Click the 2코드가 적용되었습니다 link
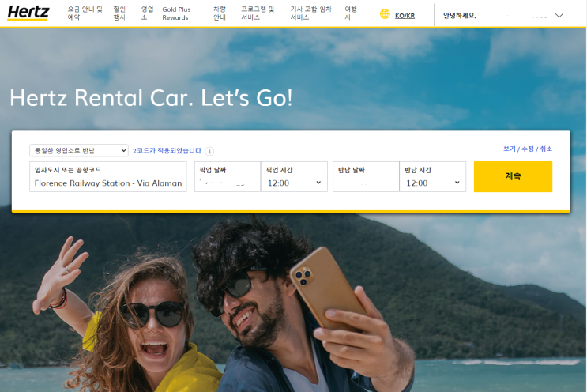587x392 pixels. coord(167,150)
